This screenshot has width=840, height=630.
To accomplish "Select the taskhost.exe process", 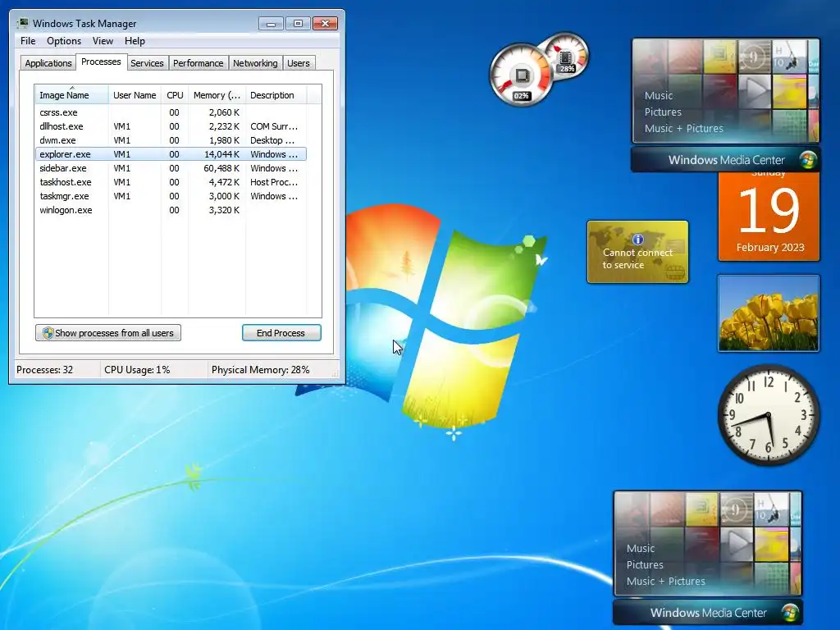I will (x=171, y=182).
